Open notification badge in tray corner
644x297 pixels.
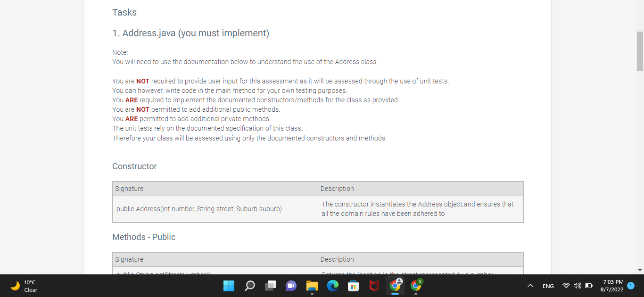631,286
